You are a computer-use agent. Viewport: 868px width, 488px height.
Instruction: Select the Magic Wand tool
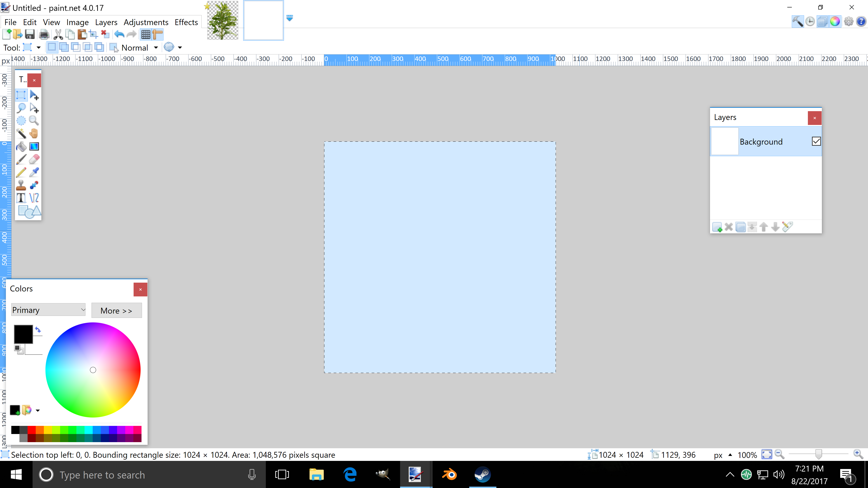tap(21, 133)
